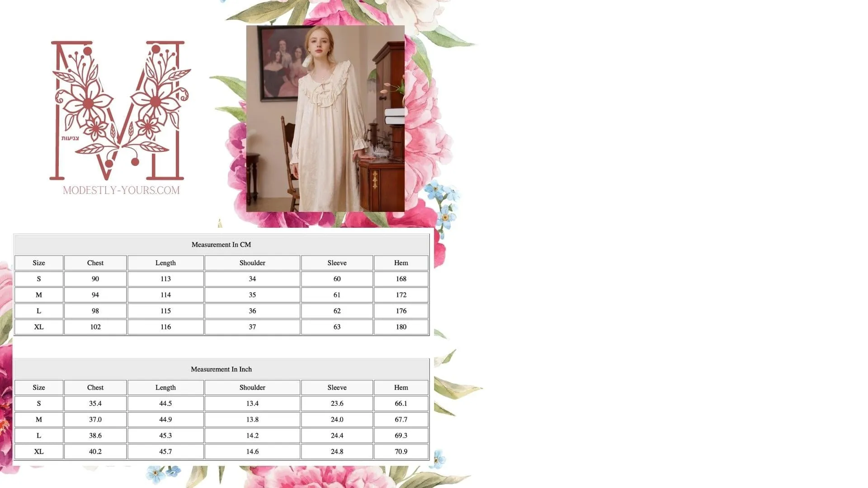The width and height of the screenshot is (868, 488).
Task: Click the 102 chest value cell
Action: click(x=95, y=327)
